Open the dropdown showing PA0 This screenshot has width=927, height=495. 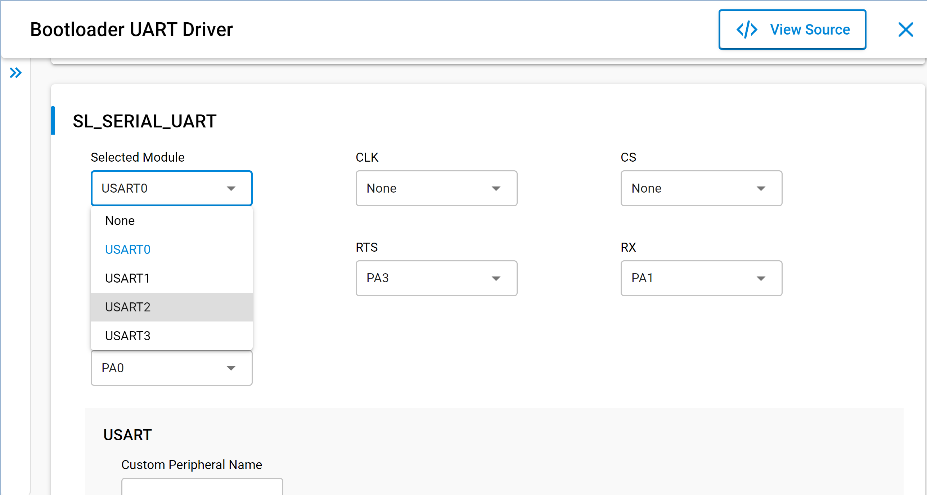tap(171, 368)
